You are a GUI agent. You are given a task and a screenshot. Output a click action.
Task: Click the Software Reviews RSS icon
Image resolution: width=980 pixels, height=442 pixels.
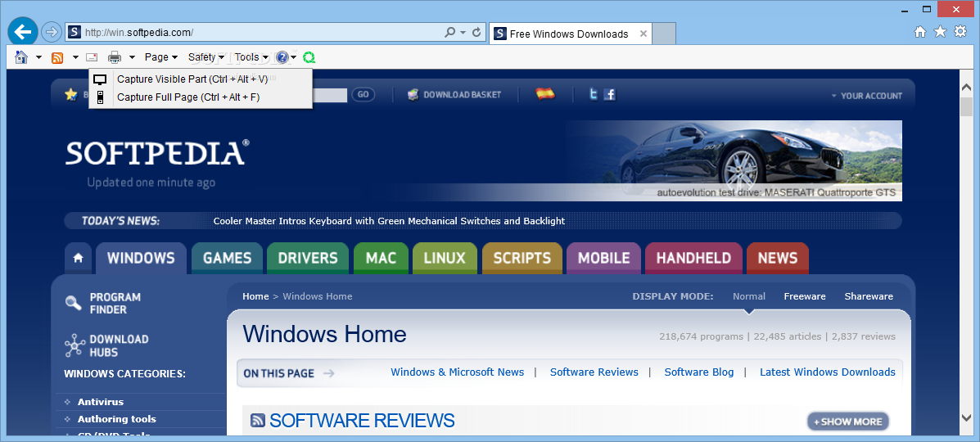[258, 421]
